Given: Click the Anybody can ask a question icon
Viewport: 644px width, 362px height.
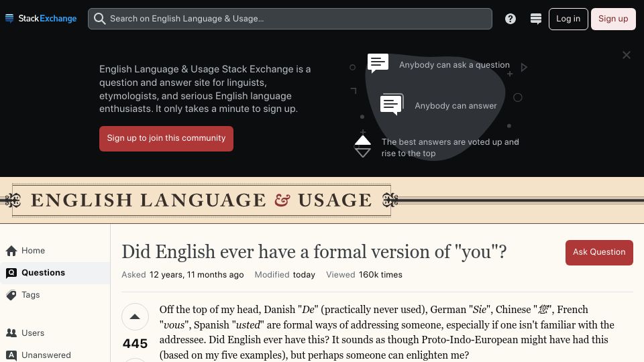Looking at the screenshot, I should pyautogui.click(x=378, y=63).
